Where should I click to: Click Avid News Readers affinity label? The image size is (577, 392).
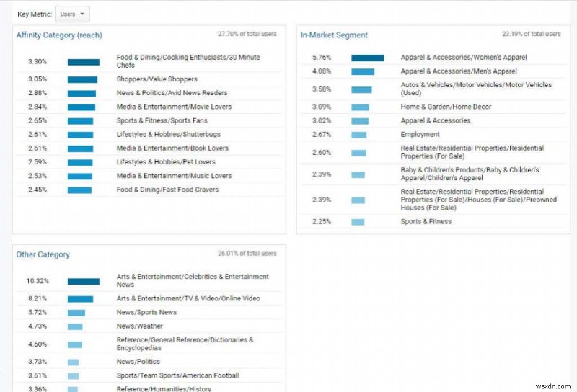pyautogui.click(x=172, y=93)
